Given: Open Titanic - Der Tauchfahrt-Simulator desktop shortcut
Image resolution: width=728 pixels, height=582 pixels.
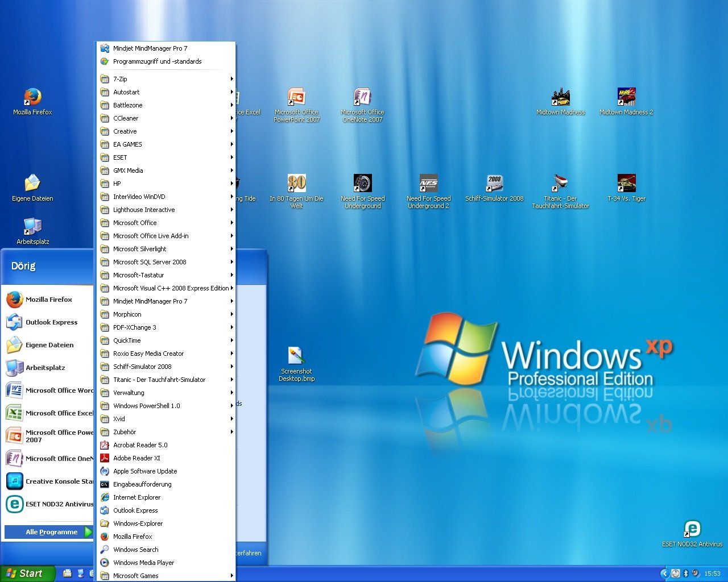Looking at the screenshot, I should pyautogui.click(x=560, y=191).
